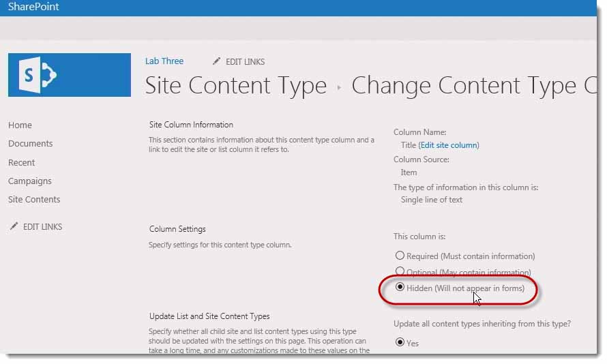Click the Site Column Information heading

tap(191, 125)
